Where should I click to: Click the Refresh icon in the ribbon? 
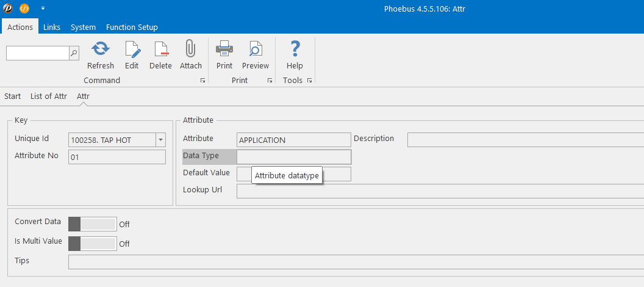pyautogui.click(x=101, y=49)
